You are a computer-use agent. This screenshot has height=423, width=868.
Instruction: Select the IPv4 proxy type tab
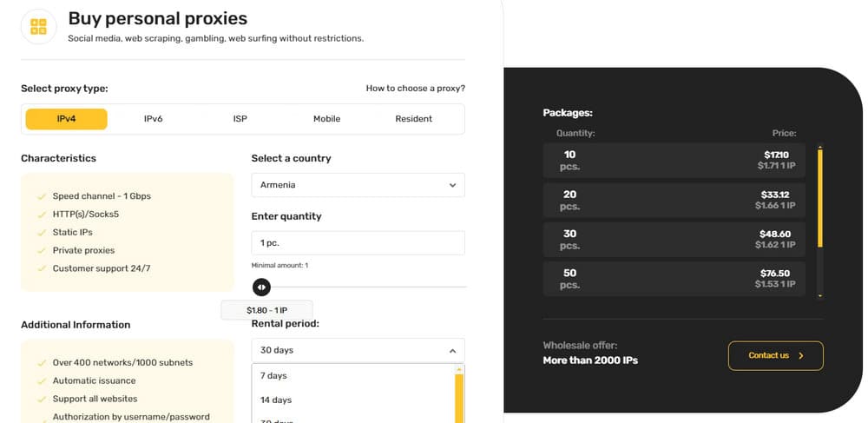point(67,119)
